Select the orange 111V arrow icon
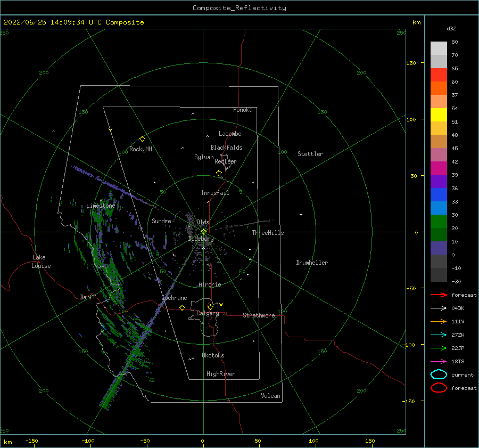Screen dimensions: 479x448 click(439, 321)
